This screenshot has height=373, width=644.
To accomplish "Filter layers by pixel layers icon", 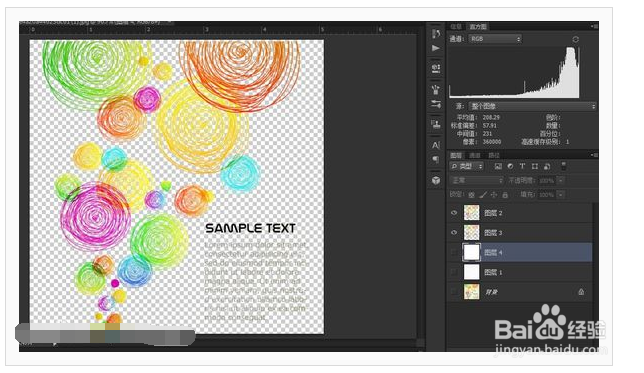I will pos(498,166).
